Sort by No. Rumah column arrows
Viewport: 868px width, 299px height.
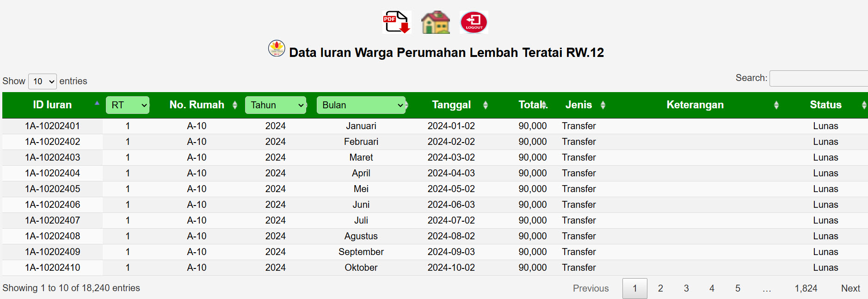tap(235, 105)
